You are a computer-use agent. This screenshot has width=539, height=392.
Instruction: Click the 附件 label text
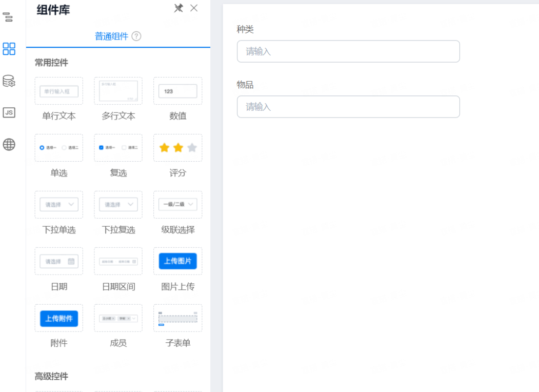coord(59,343)
